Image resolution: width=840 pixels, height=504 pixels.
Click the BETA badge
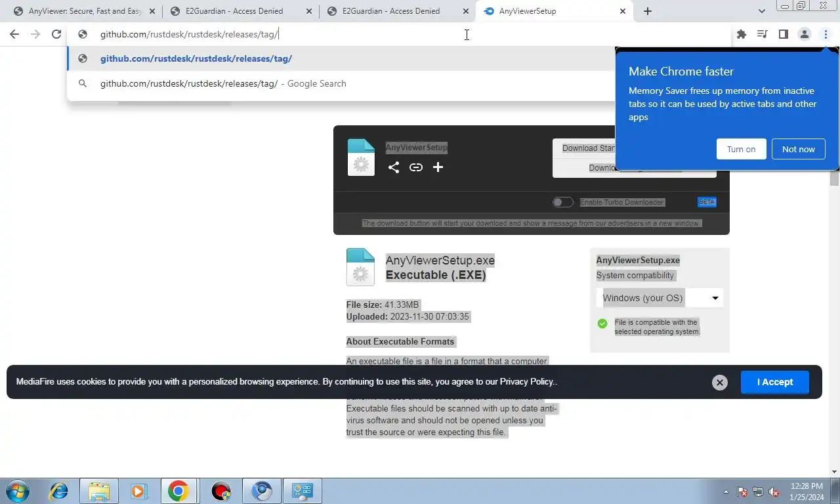[x=707, y=202]
